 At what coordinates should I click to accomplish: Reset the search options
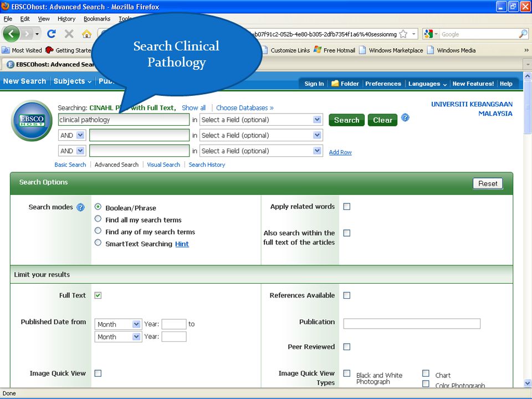click(x=488, y=183)
